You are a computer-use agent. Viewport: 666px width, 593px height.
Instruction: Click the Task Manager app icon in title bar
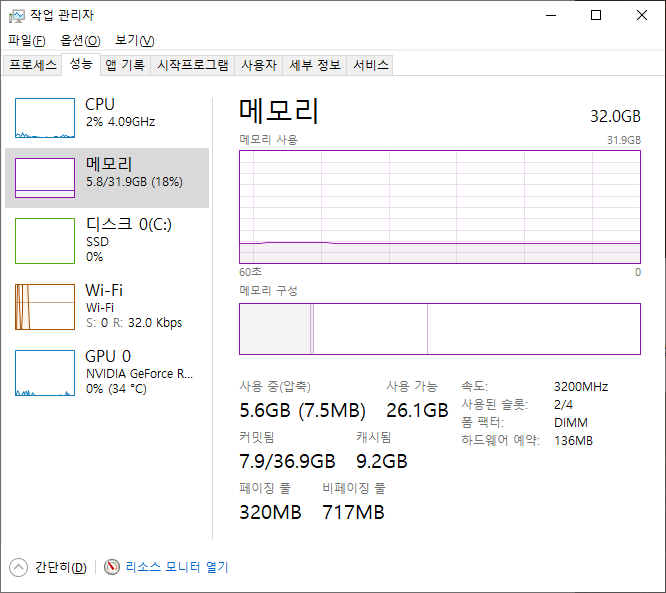click(x=17, y=16)
